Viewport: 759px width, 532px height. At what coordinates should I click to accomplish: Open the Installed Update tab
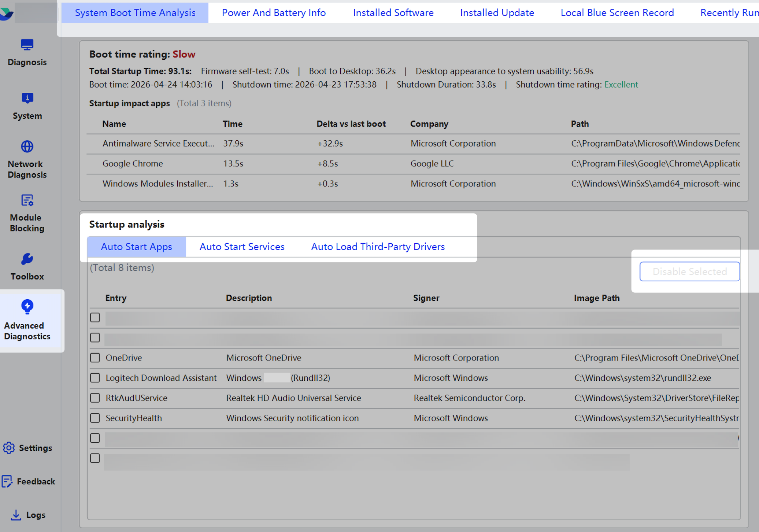(497, 13)
